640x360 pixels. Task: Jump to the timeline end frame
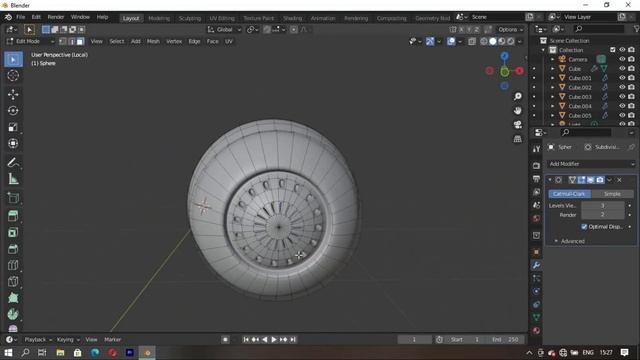293,340
